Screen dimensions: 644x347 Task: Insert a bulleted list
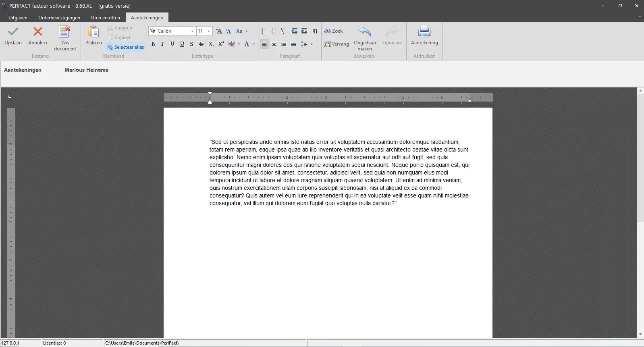264,31
